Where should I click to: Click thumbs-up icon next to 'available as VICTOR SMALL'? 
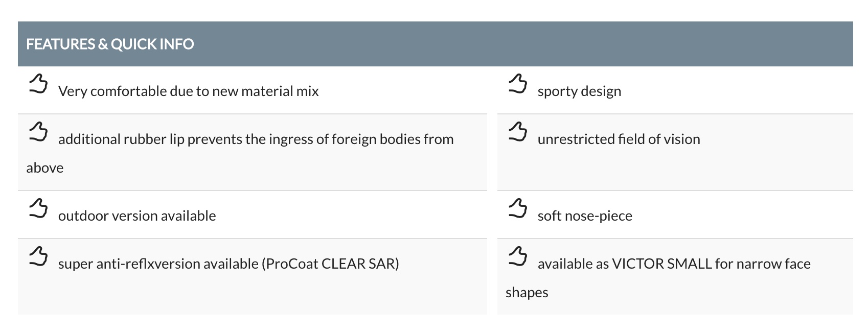(x=518, y=256)
